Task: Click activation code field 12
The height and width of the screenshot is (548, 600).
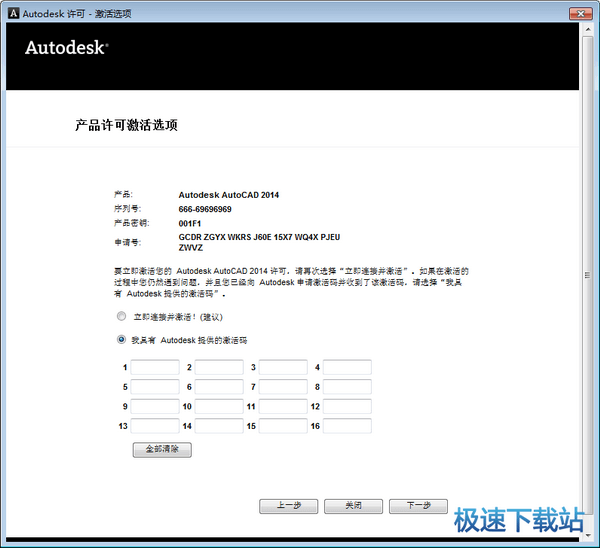Action: (x=347, y=406)
